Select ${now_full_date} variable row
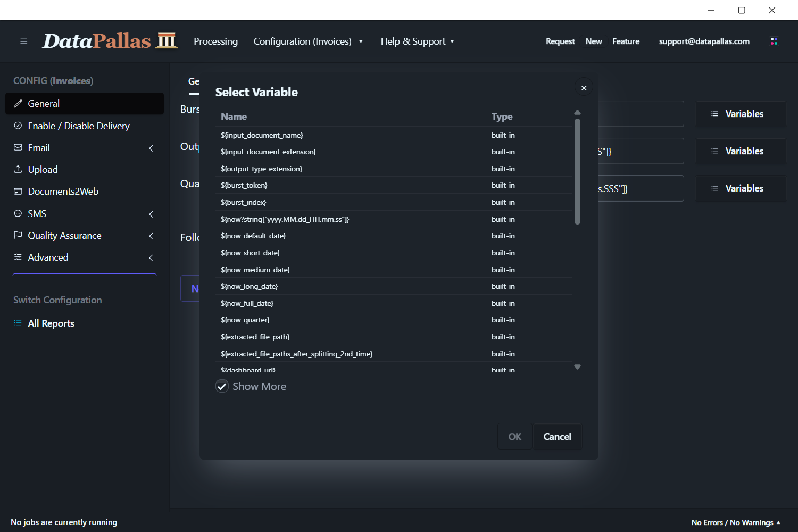The image size is (798, 532). (x=394, y=303)
